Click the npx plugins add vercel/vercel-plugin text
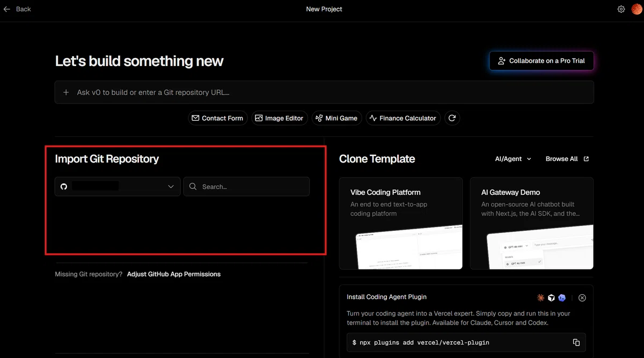The height and width of the screenshot is (358, 644). click(421, 342)
